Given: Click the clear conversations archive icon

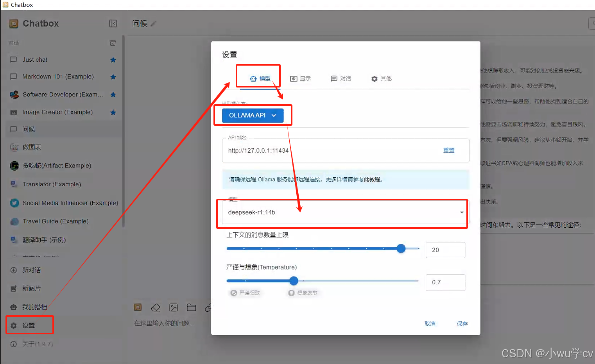Looking at the screenshot, I should [113, 43].
